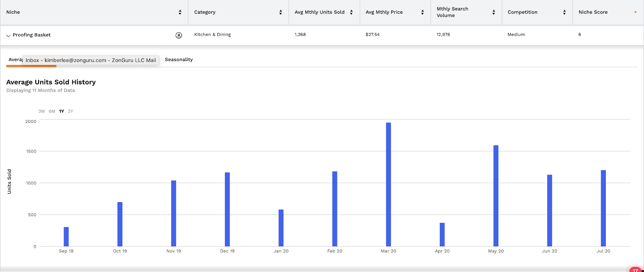Image resolution: width=644 pixels, height=272 pixels.
Task: Click the Sep 19 bar in chart
Action: click(x=66, y=237)
